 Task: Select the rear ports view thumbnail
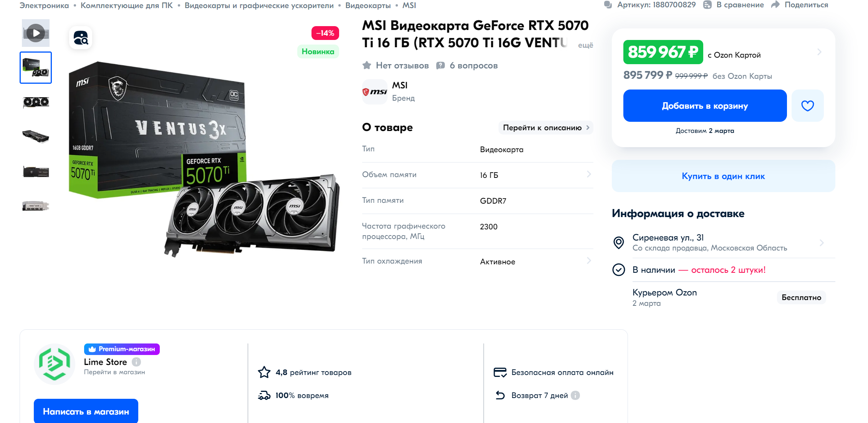point(36,206)
